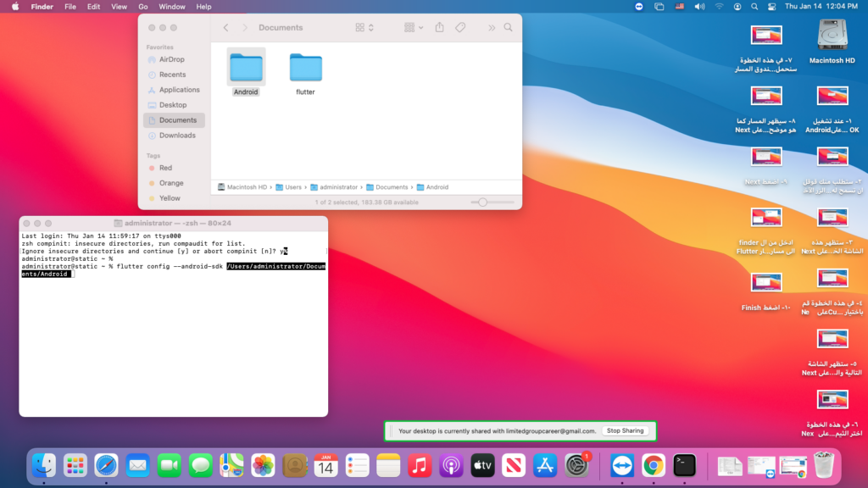868x488 pixels.
Task: Adjust the Finder icon size slider
Action: click(x=482, y=202)
